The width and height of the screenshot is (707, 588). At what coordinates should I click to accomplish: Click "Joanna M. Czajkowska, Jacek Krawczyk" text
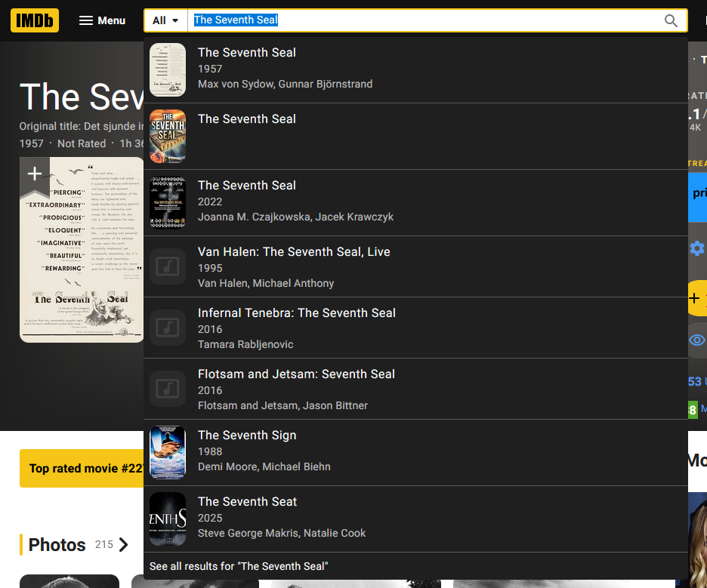(296, 217)
